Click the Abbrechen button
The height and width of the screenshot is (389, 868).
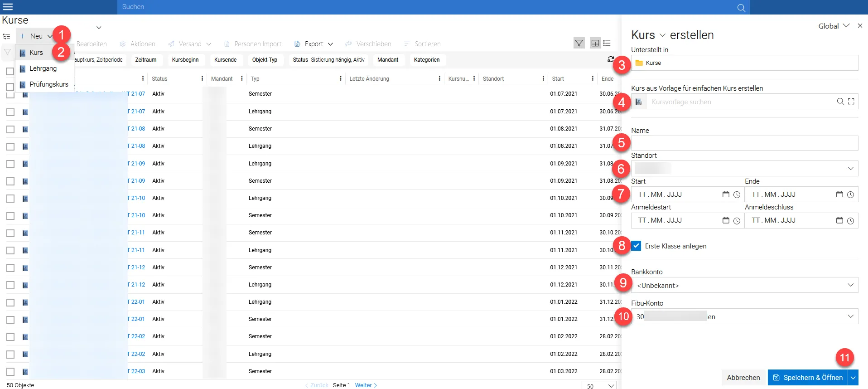click(743, 377)
